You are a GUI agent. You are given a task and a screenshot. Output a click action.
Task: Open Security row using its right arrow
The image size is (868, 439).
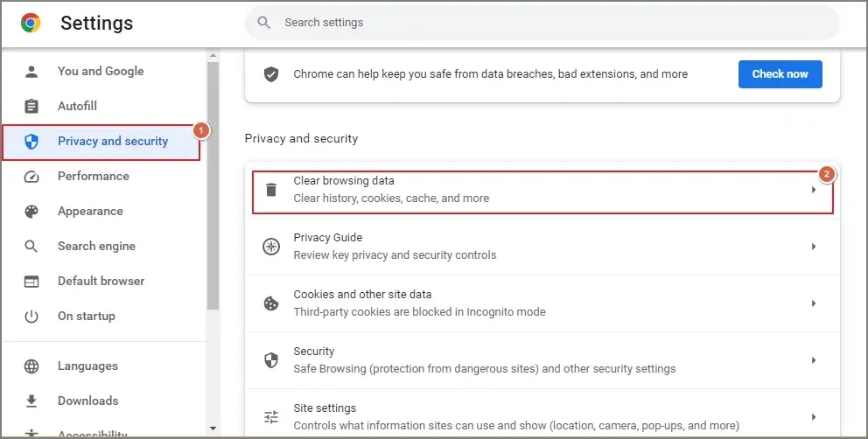pyautogui.click(x=814, y=360)
